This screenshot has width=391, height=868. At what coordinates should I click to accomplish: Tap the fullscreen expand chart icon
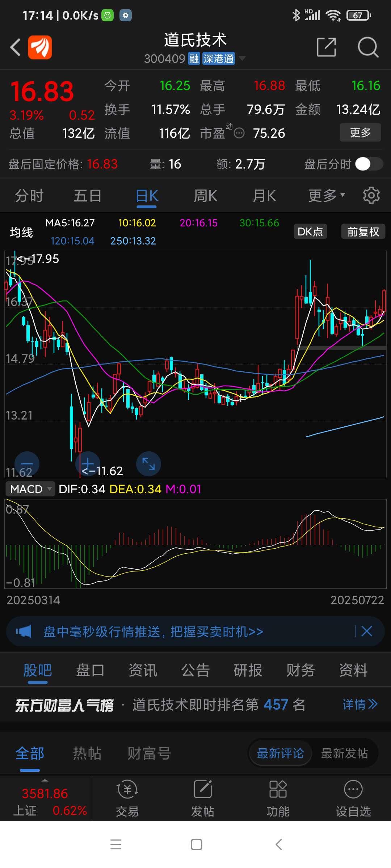click(148, 464)
